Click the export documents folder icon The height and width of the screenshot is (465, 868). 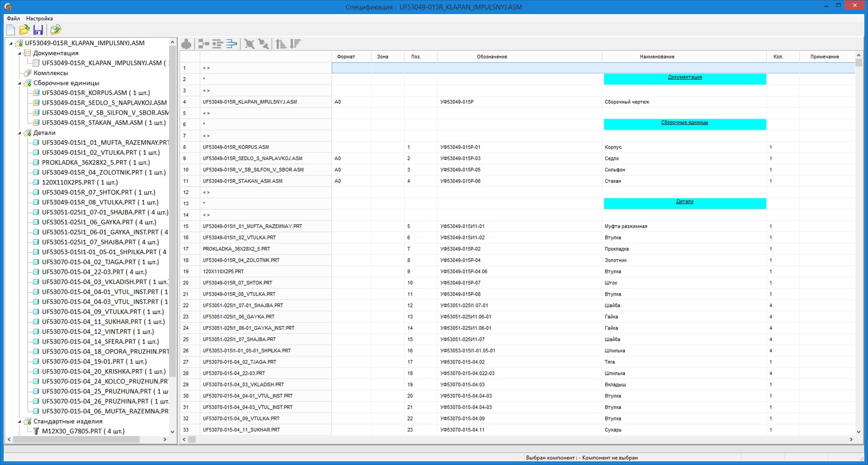point(56,30)
